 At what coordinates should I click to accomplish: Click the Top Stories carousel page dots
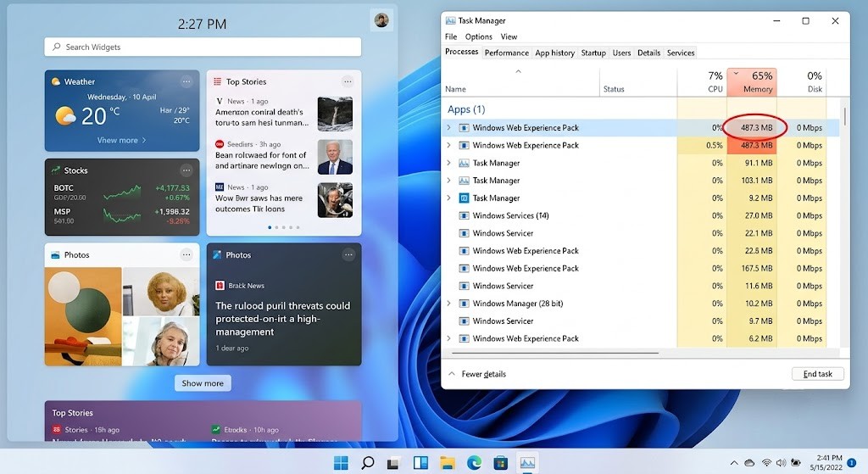point(283,227)
